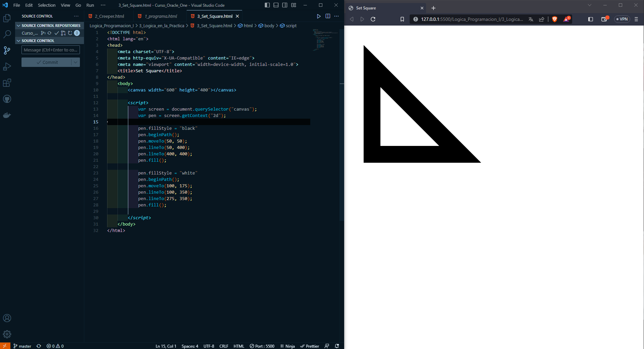Change the UTF-8 encoding selector

(x=209, y=346)
